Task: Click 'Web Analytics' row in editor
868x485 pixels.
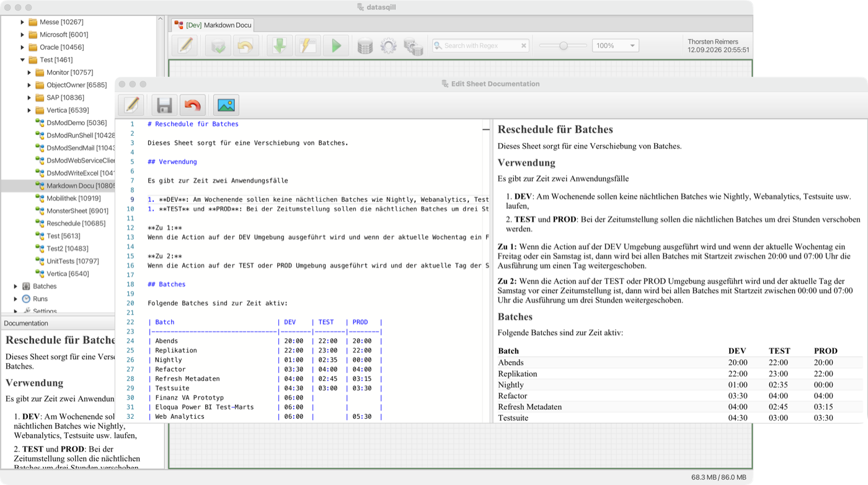Action: pyautogui.click(x=265, y=417)
